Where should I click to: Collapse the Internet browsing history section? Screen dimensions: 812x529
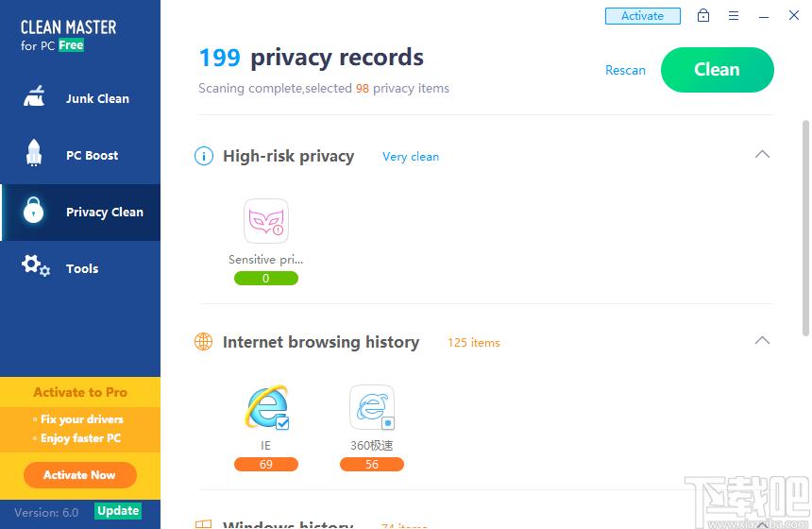click(762, 340)
